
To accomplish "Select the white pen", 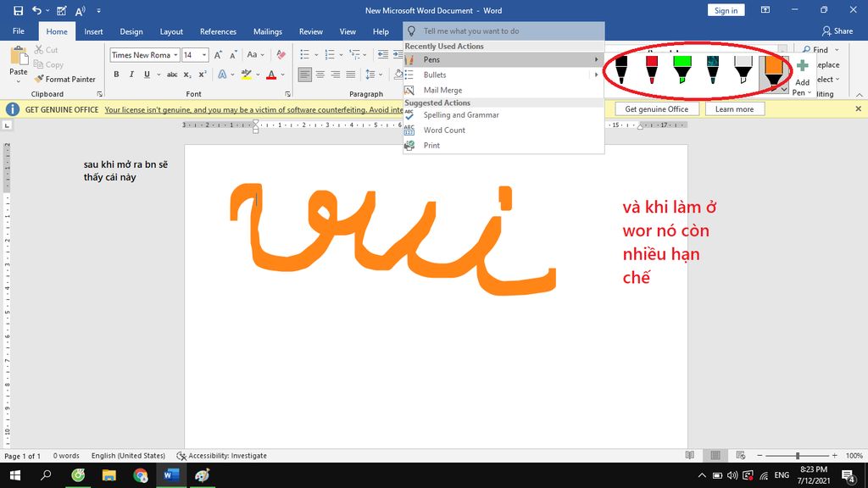I will 743,69.
